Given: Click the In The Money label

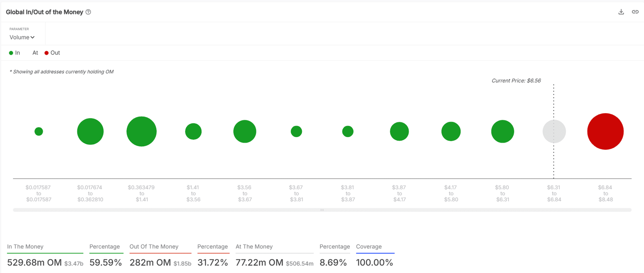Looking at the screenshot, I should (25, 246).
